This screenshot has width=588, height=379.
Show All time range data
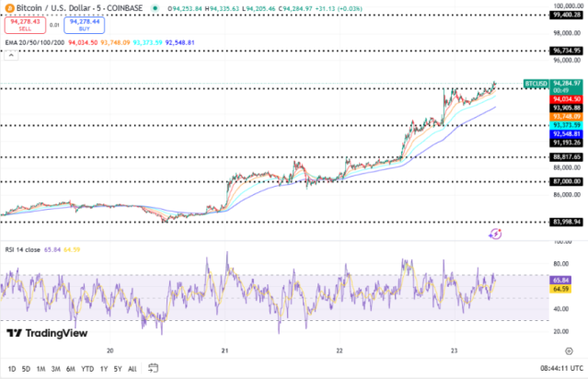[x=133, y=367]
